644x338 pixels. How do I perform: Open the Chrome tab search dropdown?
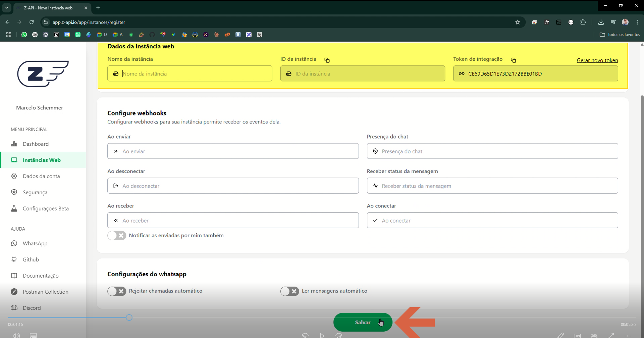tap(7, 8)
